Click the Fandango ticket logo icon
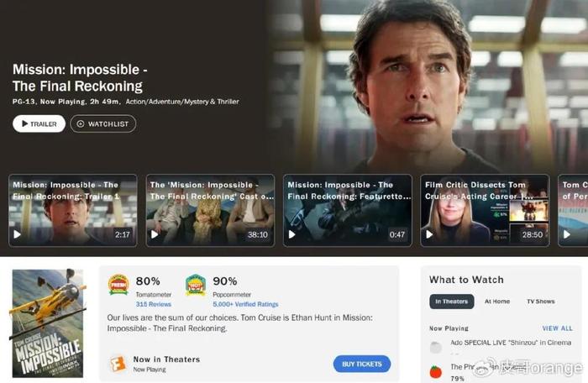The height and width of the screenshot is (383, 588). point(118,364)
